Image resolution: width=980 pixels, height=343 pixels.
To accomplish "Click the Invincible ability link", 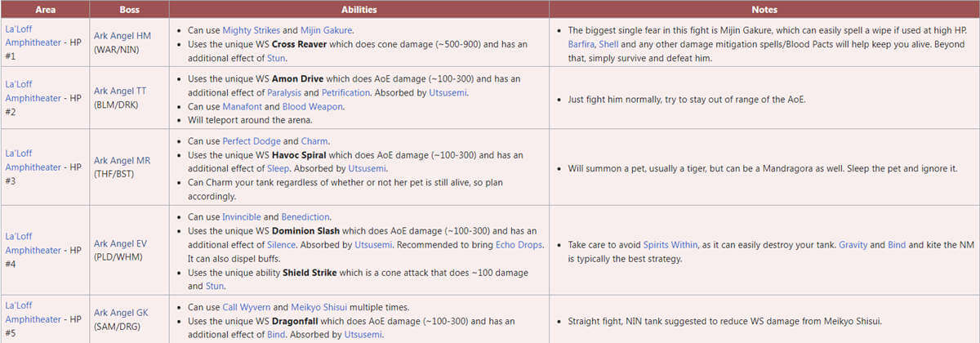I will 243,217.
